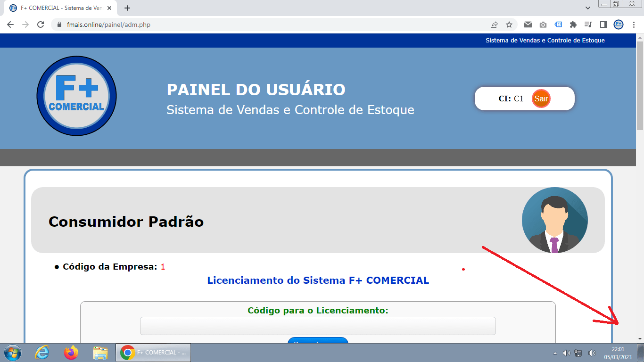
Task: Open the Chrome three-dot menu
Action: pos(634,25)
